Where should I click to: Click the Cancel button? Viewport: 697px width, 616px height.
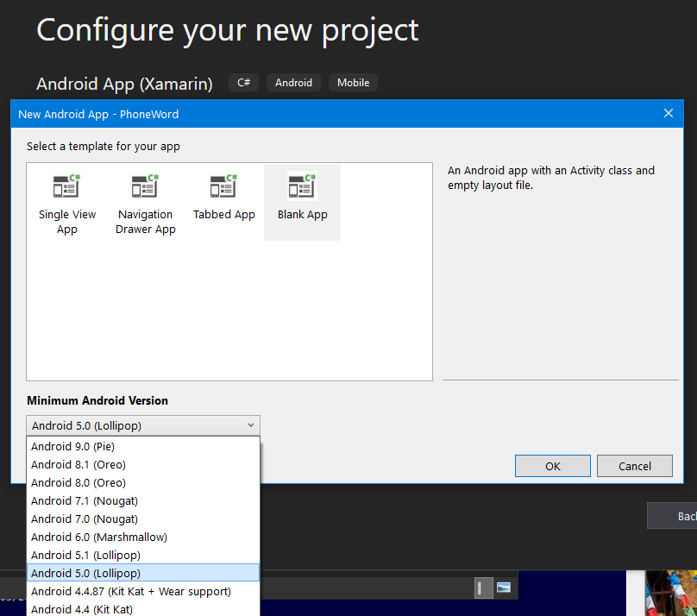[x=634, y=466]
